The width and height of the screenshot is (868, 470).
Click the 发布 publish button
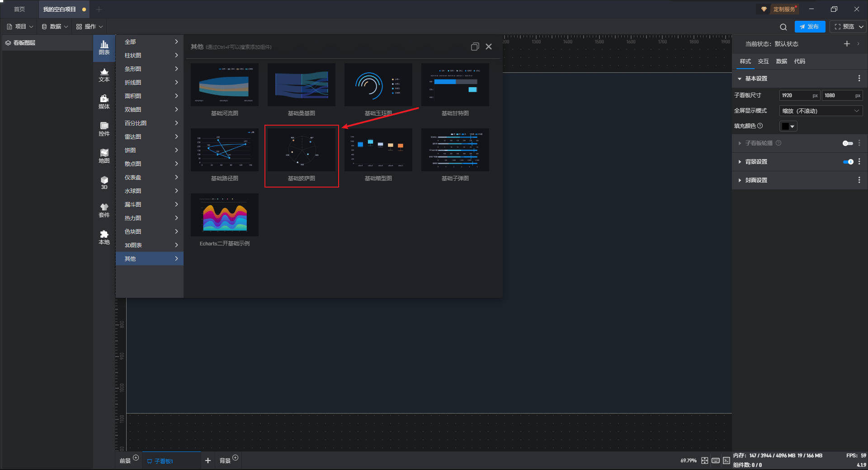809,27
